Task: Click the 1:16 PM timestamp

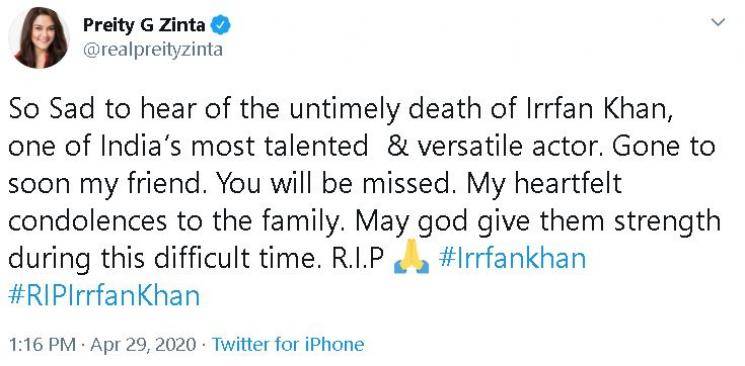Action: pos(42,344)
